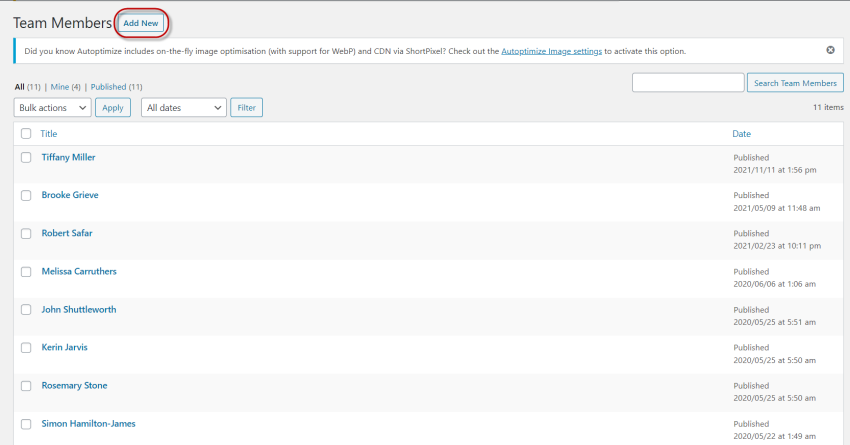
Task: Click the Add New team member button
Action: tap(141, 22)
